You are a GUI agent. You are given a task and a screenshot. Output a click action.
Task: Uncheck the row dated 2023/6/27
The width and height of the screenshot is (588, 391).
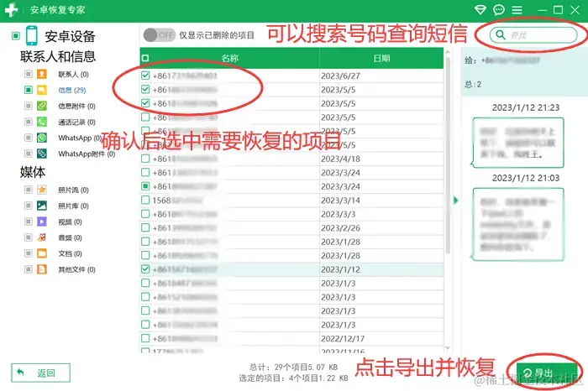tap(145, 76)
